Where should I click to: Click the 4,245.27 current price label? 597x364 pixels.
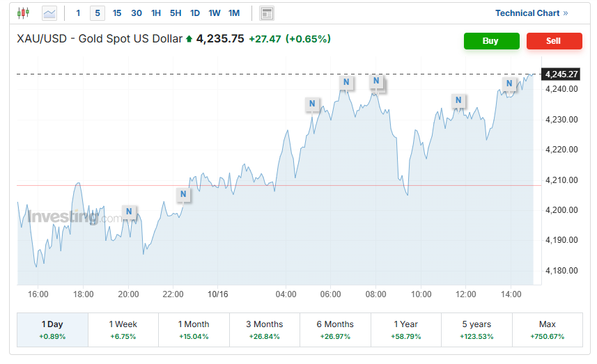(x=561, y=74)
